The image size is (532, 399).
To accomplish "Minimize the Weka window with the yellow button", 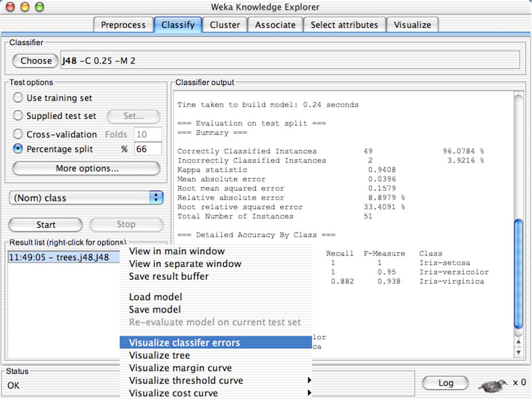I will click(x=25, y=7).
